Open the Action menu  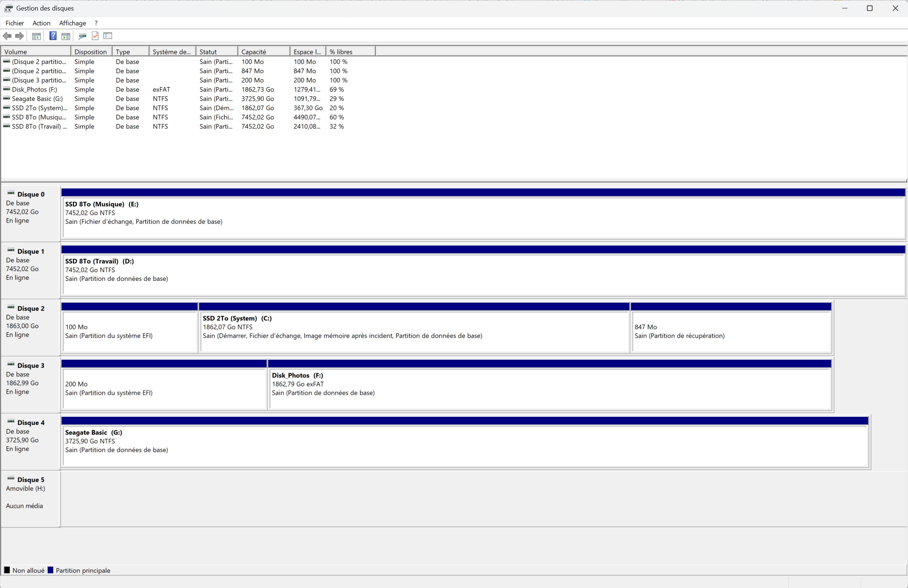[x=41, y=23]
